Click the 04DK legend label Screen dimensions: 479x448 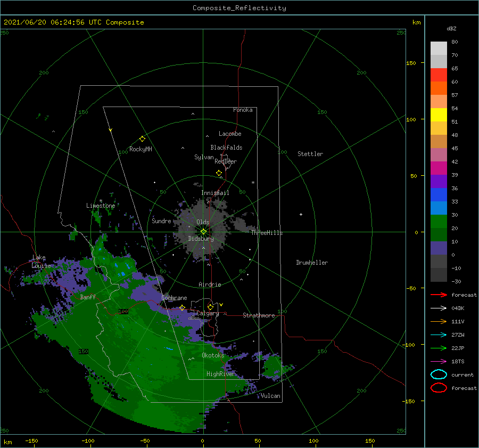coord(458,308)
